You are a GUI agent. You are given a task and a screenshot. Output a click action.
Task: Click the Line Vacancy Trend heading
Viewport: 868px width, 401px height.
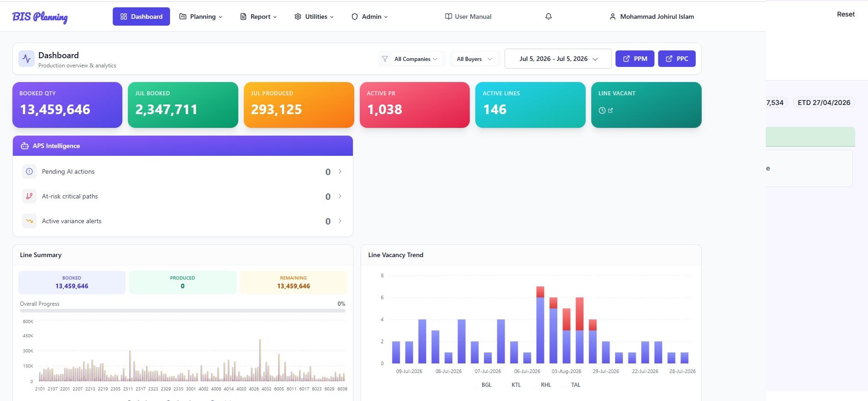[x=396, y=255]
